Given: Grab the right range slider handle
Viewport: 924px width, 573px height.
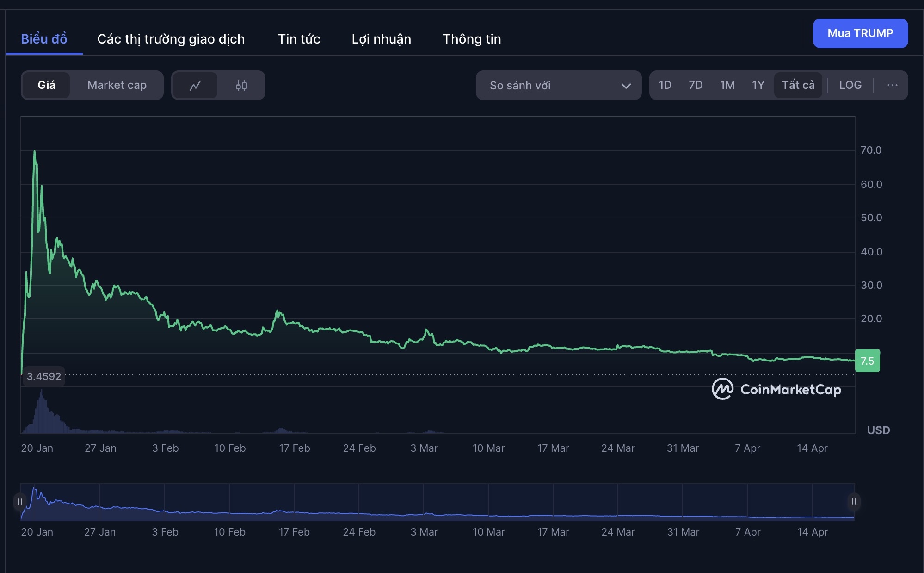Looking at the screenshot, I should pos(854,502).
